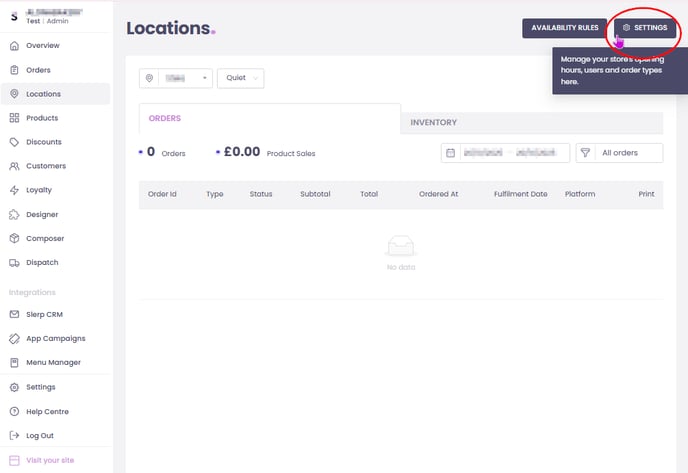The height and width of the screenshot is (473, 688).
Task: Open the Settings button at top right
Action: 645,28
